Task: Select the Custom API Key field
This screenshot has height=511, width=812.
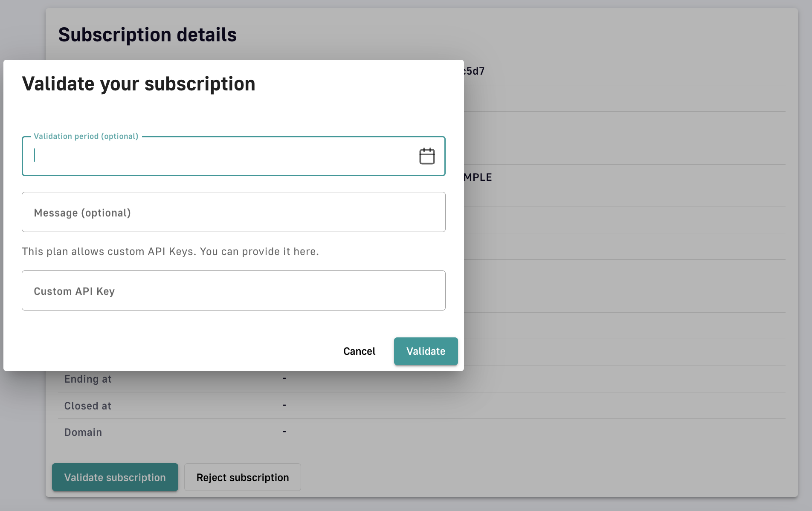Action: (x=233, y=291)
